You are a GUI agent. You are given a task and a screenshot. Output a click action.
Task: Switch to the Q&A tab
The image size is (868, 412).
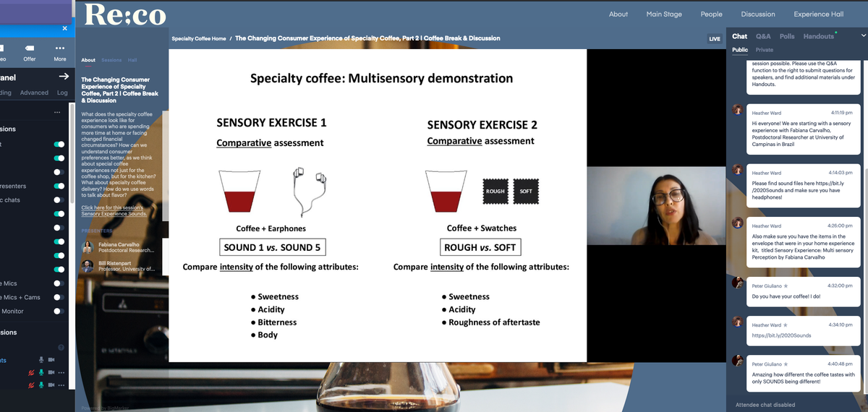coord(763,36)
